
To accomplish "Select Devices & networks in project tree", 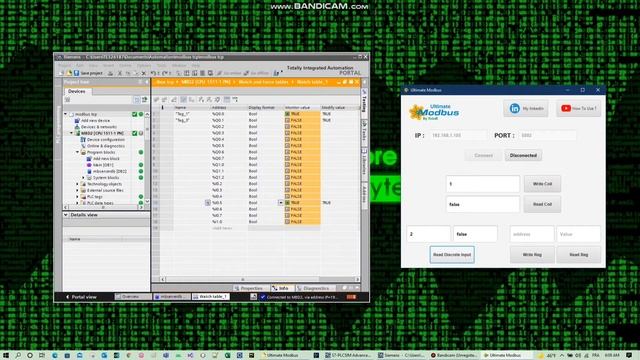I will [x=98, y=127].
